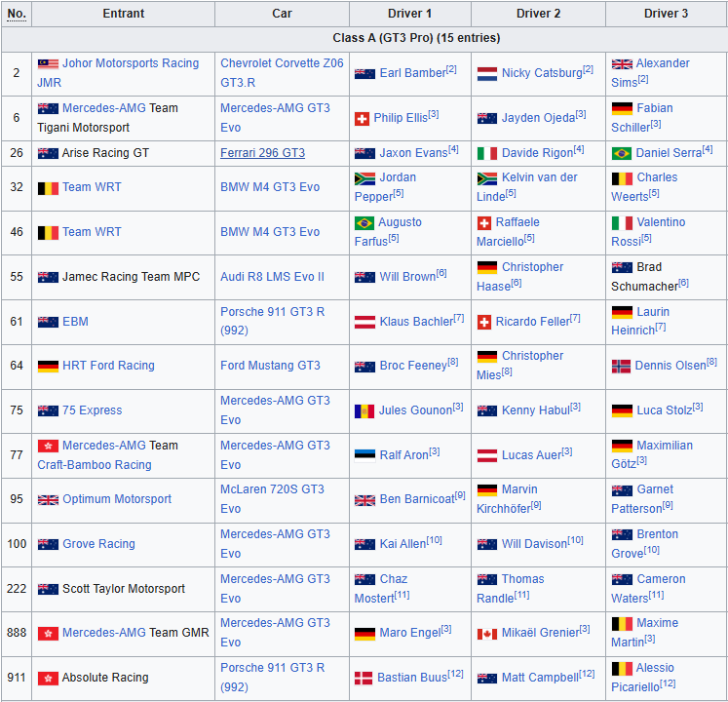The height and width of the screenshot is (702, 728).
Task: Open the EBM entrant link
Action: (x=75, y=322)
